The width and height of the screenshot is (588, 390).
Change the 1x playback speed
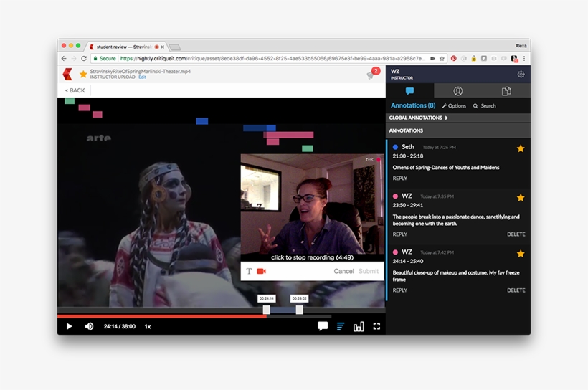(148, 327)
